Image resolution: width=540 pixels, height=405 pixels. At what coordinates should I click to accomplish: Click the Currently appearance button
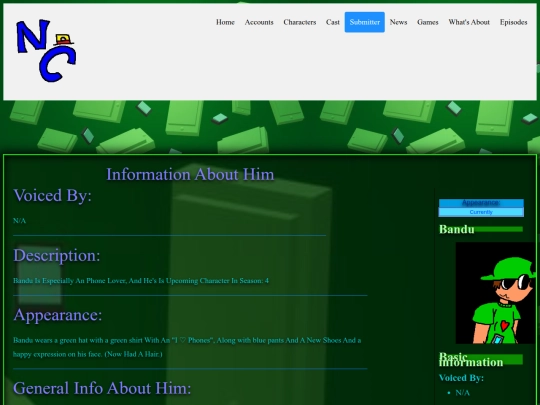pos(481,212)
